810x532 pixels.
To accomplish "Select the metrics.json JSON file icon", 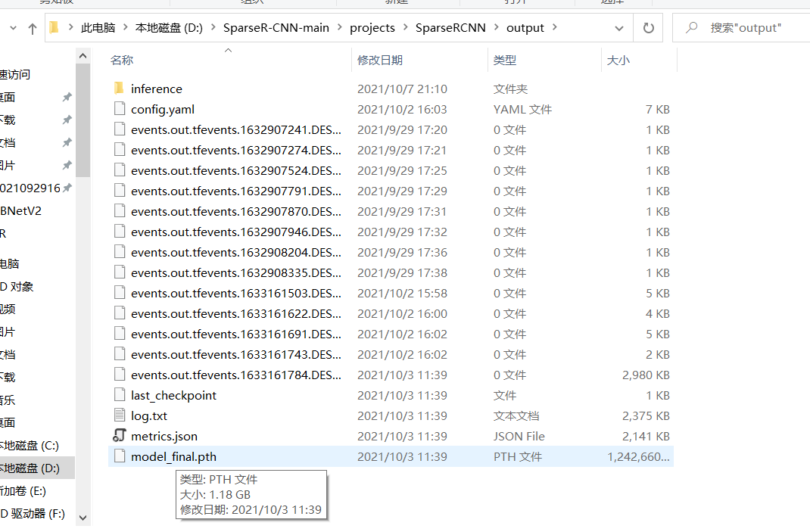I will click(119, 436).
